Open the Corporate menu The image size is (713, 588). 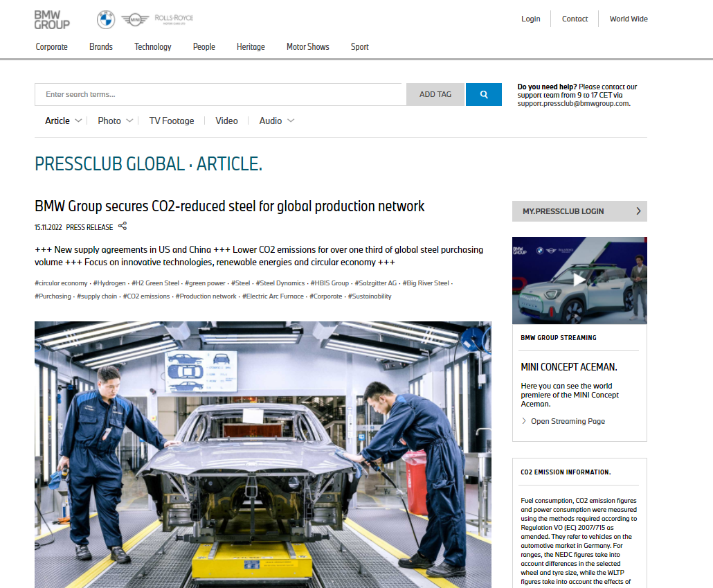pos(52,46)
